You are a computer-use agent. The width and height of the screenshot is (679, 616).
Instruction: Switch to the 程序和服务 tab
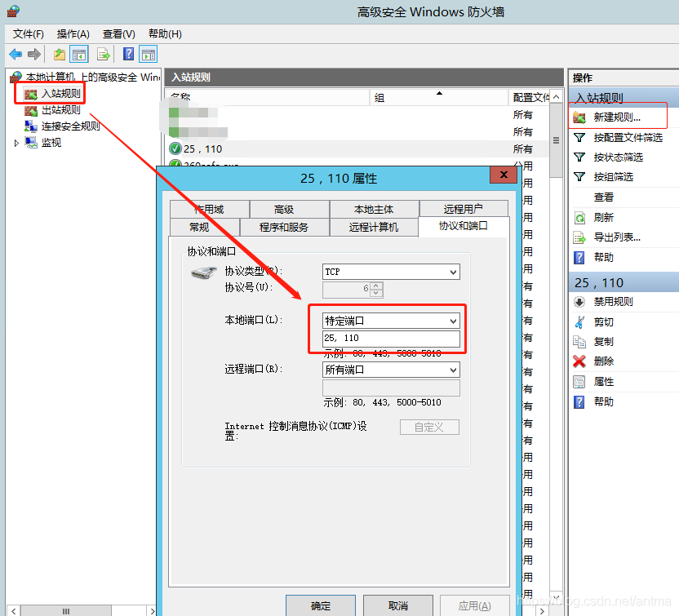point(284,227)
